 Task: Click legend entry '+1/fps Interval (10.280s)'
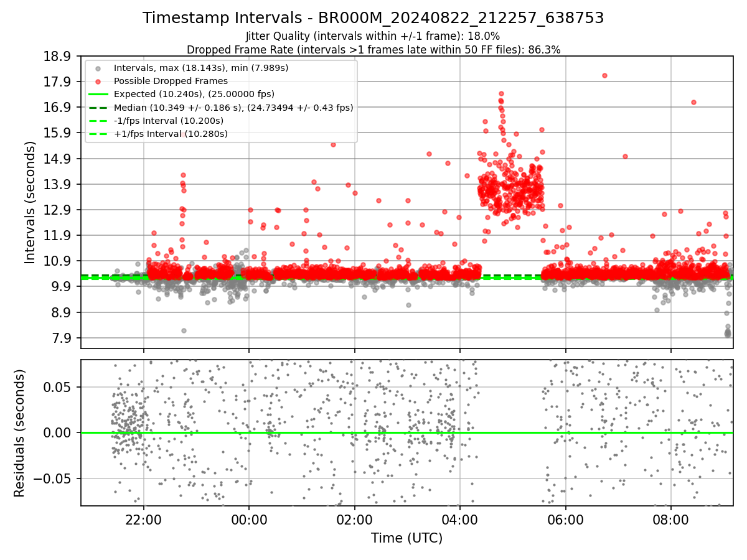point(171,134)
